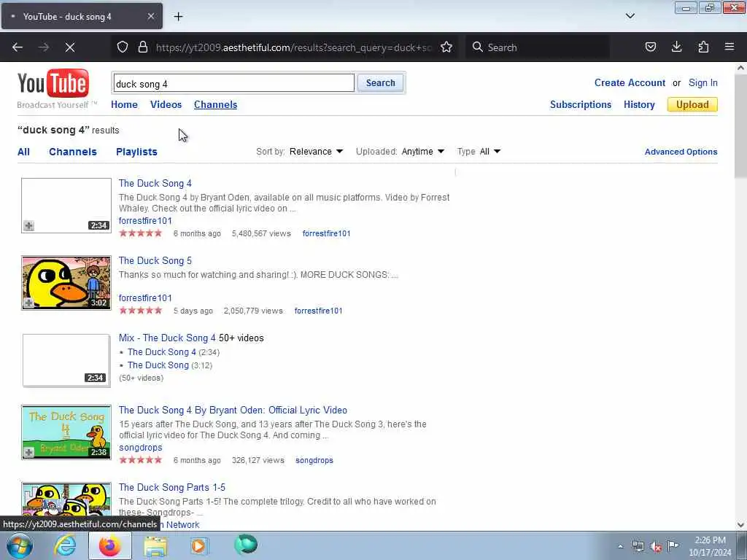
Task: Open Windows Explorer folder in taskbar
Action: coord(156,546)
